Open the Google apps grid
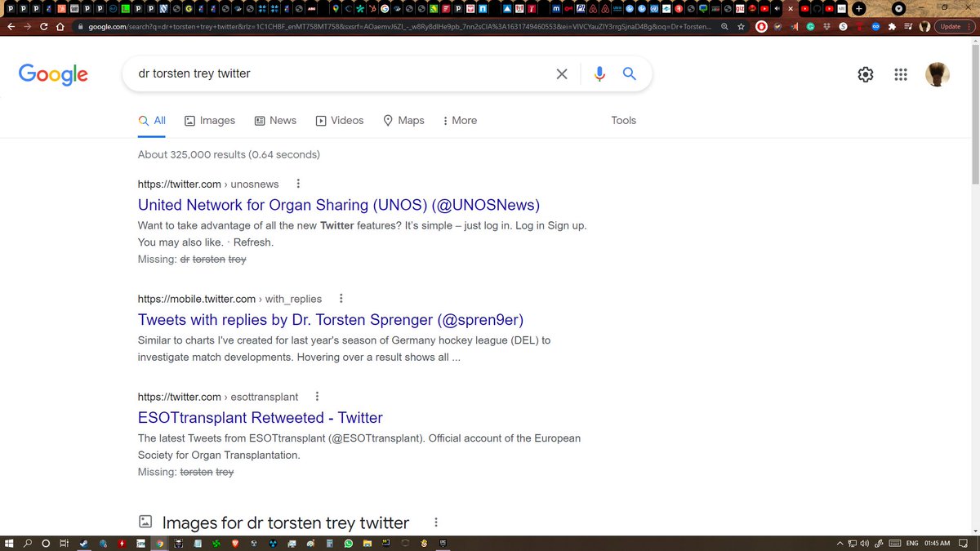The image size is (980, 551). point(901,74)
